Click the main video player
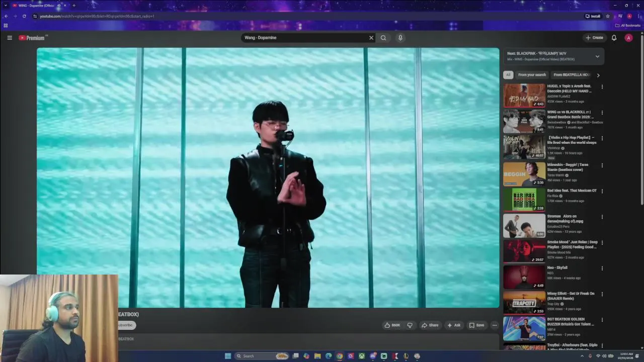Screen dimensions: 644x362 click(x=268, y=177)
